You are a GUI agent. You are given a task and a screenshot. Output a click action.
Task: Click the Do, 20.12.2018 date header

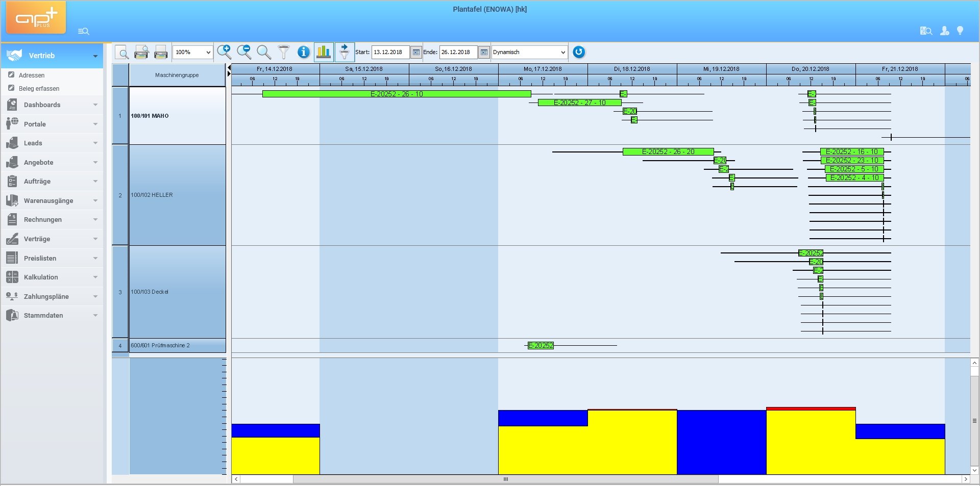811,69
